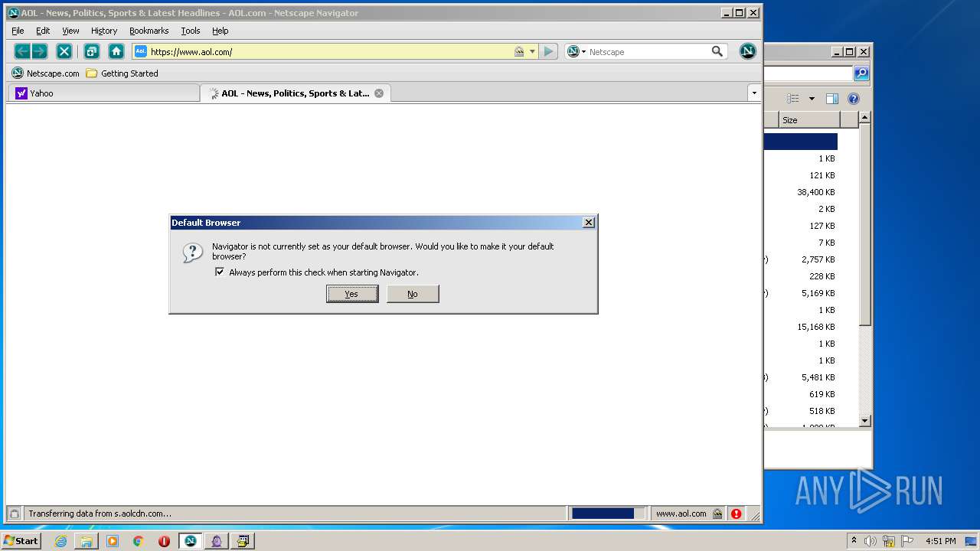Open the Getting Started bookmarks folder
Viewport: 980px width, 551px height.
(122, 73)
